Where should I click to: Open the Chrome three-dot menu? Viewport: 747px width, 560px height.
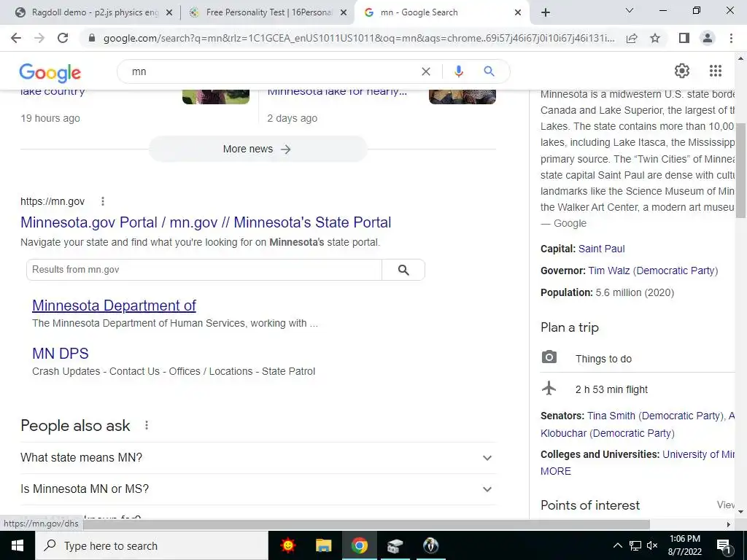coord(731,38)
